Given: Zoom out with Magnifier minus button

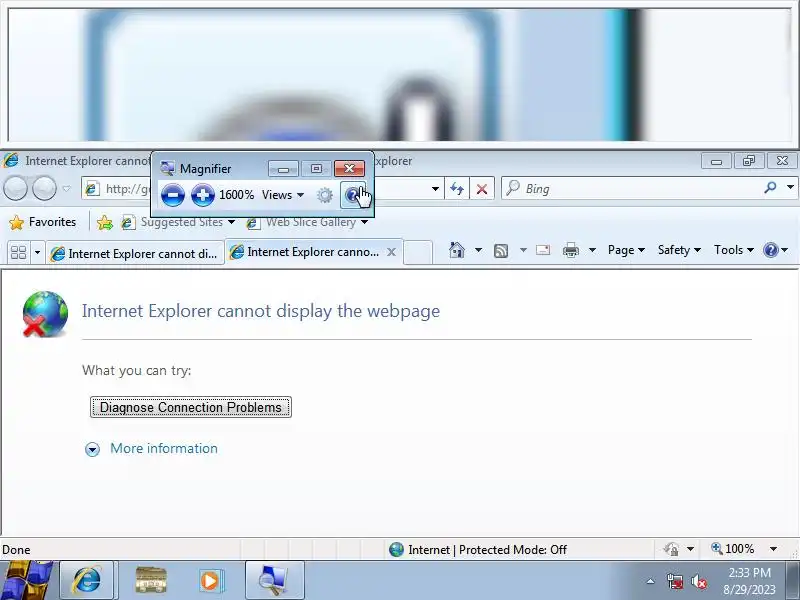Looking at the screenshot, I should [x=172, y=195].
